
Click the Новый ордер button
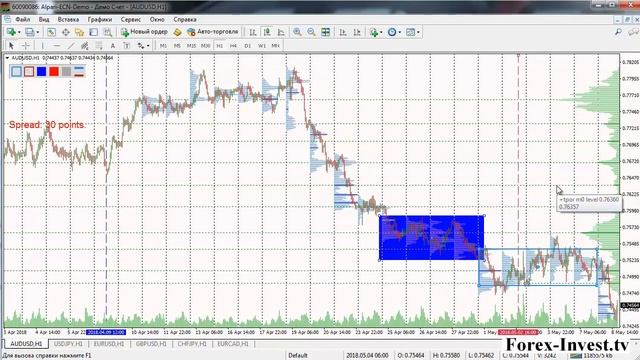pos(144,32)
